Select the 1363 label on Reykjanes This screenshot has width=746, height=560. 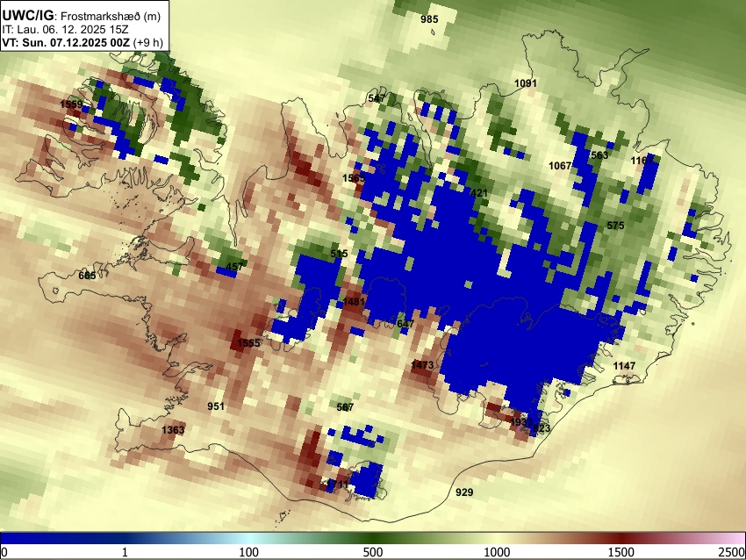pyautogui.click(x=173, y=430)
